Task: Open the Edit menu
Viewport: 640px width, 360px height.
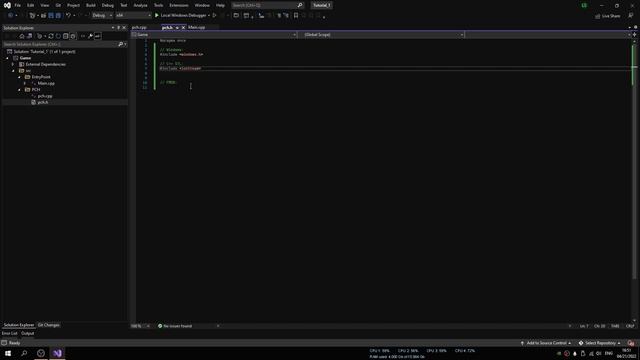Action: click(x=31, y=5)
